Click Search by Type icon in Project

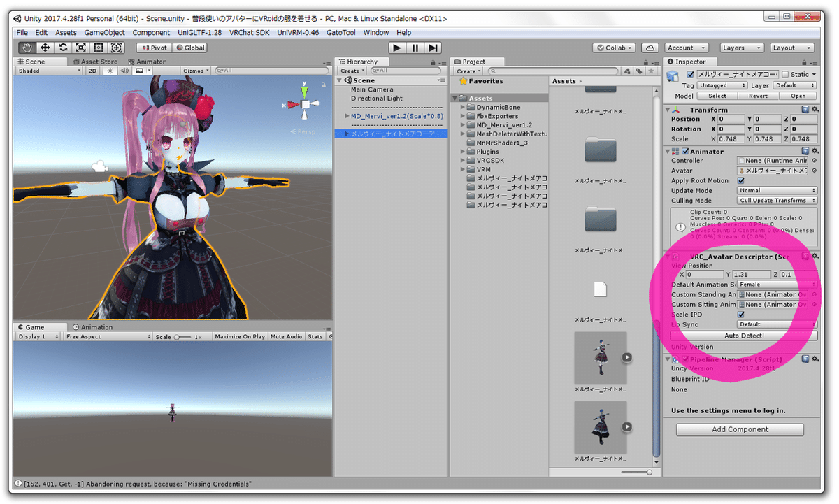click(x=628, y=71)
